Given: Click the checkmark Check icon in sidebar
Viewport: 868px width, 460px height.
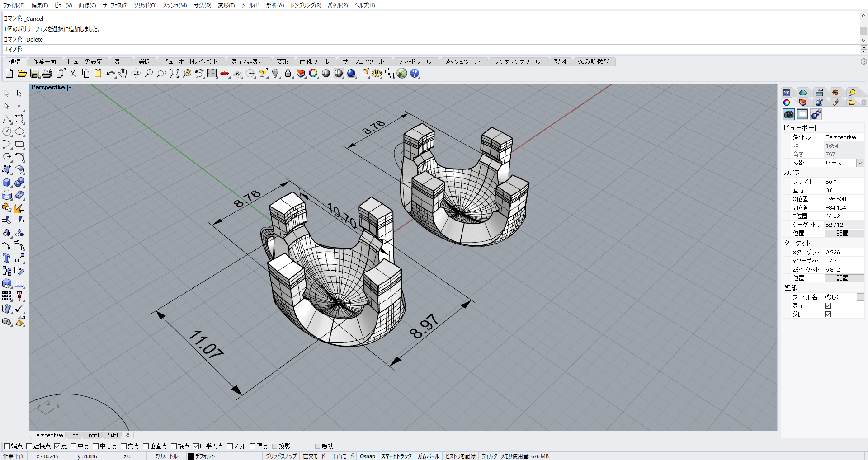Looking at the screenshot, I should (x=19, y=309).
